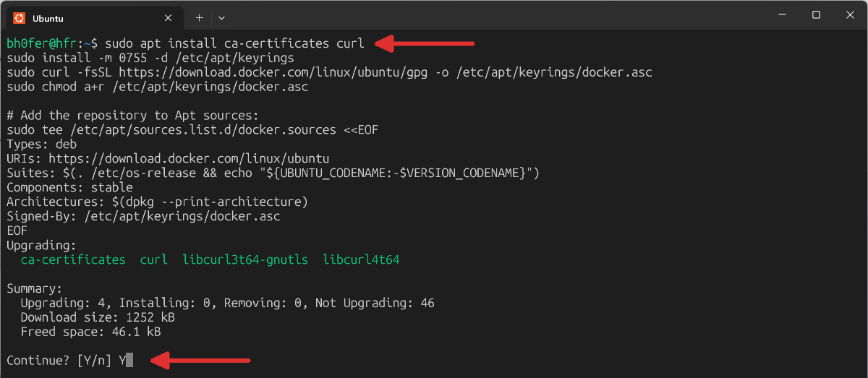Click the cursor block after Continue? [Y/n] Y

(129, 360)
